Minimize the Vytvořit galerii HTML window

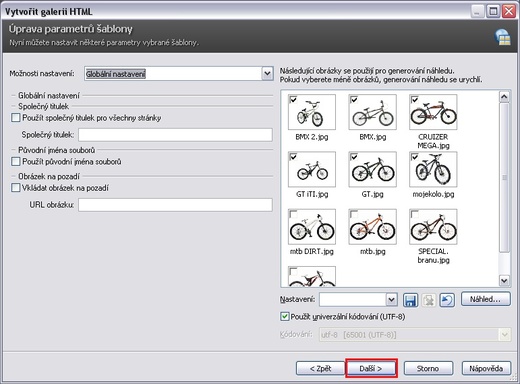[x=477, y=11]
